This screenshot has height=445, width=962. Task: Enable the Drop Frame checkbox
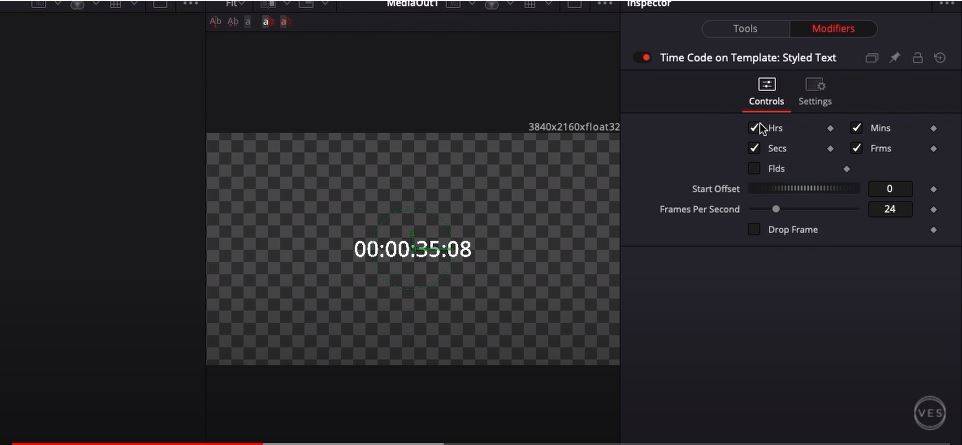(x=755, y=230)
